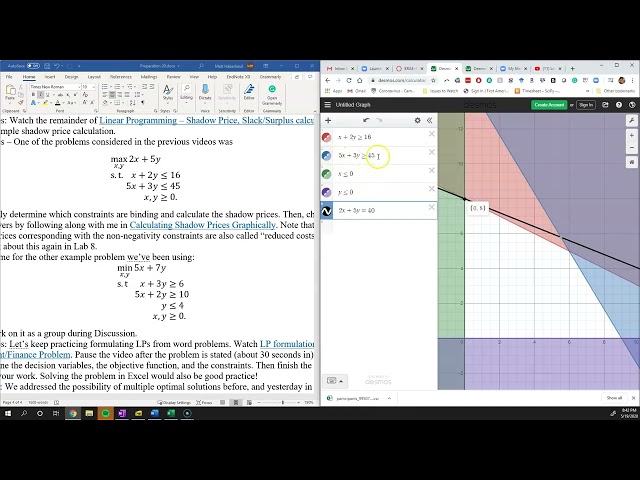The width and height of the screenshot is (640, 480).
Task: Open the Desmos graph settings wrench
Action: (x=632, y=120)
